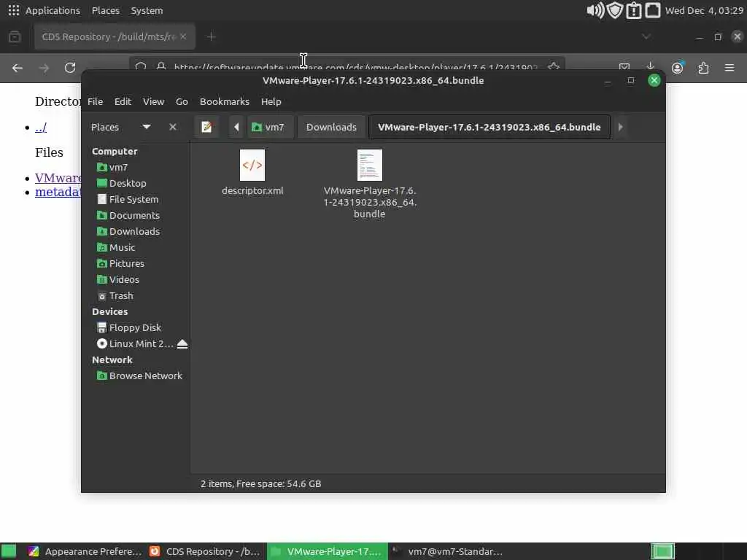Switch to Appearance Preferences taskbar window
The image size is (747, 560).
[85, 551]
